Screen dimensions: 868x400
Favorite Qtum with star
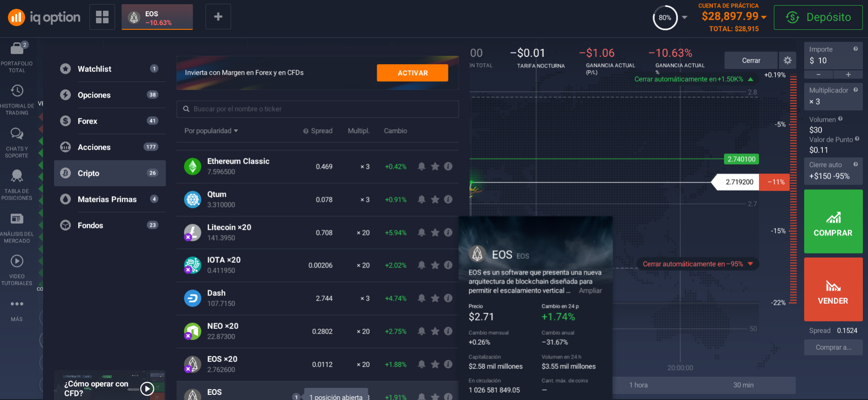[435, 200]
